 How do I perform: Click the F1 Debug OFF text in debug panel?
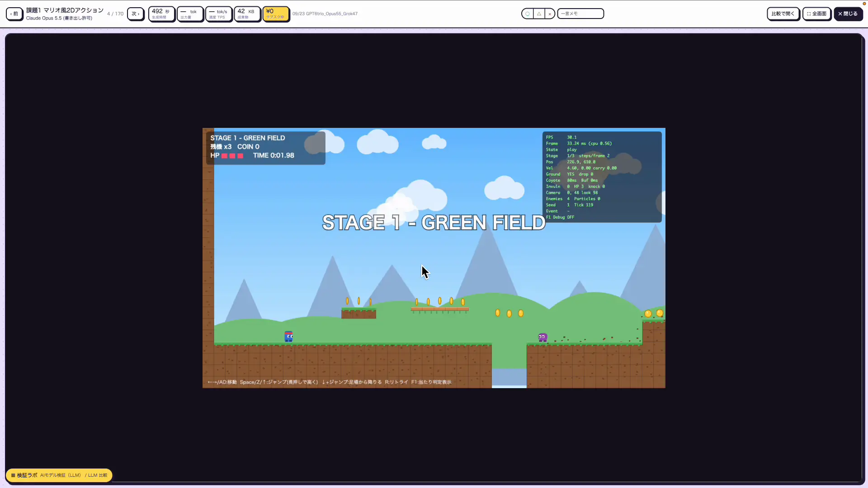(560, 217)
